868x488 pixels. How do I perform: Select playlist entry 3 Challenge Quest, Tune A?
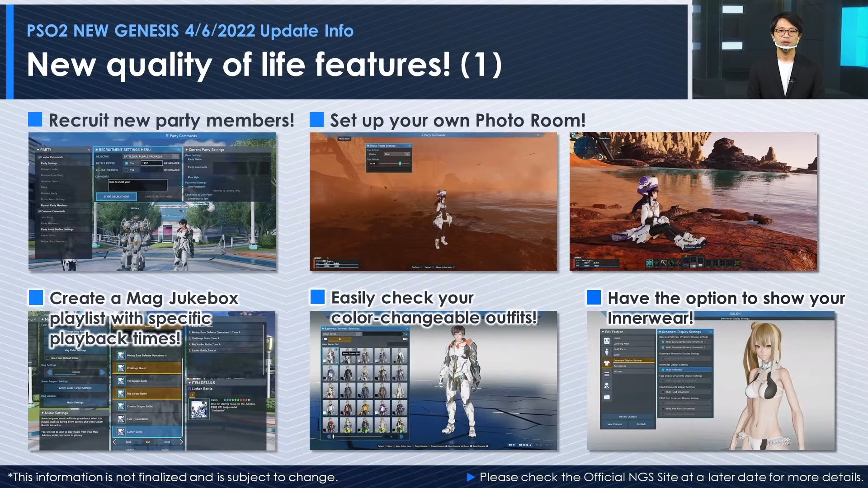(226, 338)
